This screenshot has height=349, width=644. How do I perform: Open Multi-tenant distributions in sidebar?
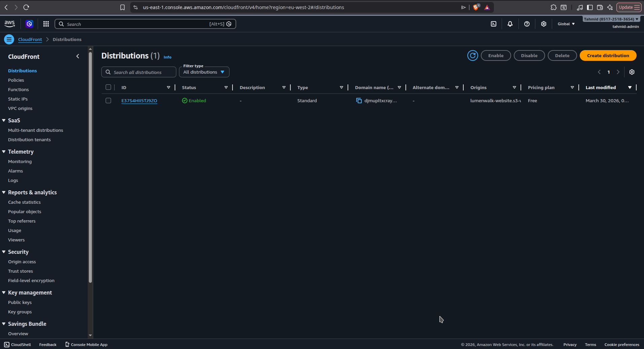click(x=36, y=130)
